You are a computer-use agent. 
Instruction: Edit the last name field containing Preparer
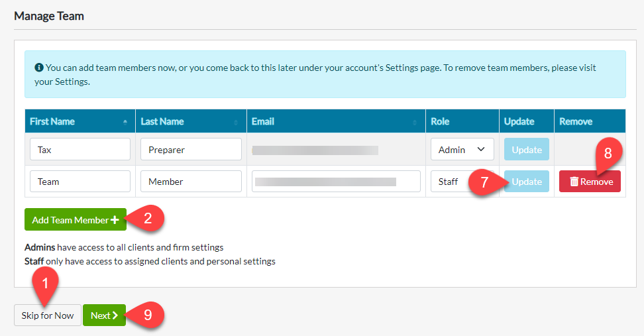(191, 149)
